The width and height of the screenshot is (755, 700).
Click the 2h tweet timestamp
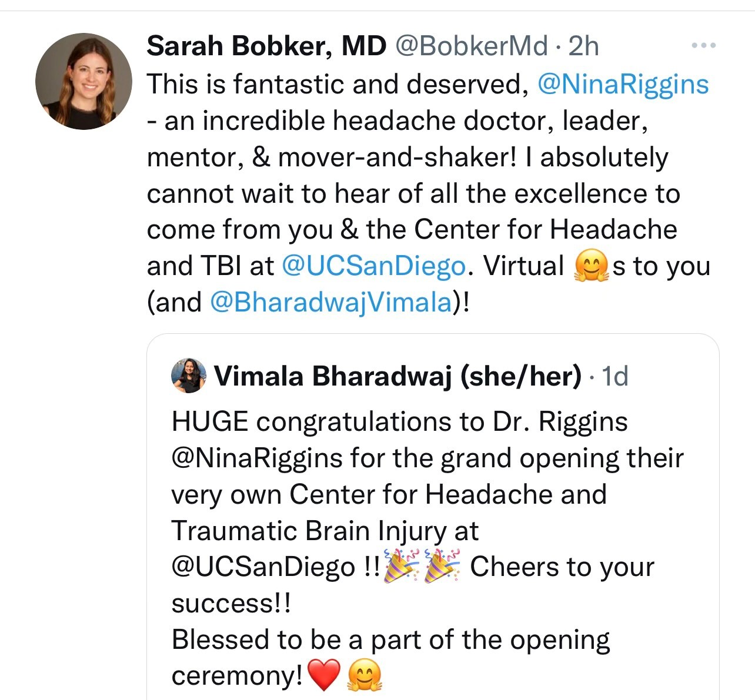click(583, 46)
